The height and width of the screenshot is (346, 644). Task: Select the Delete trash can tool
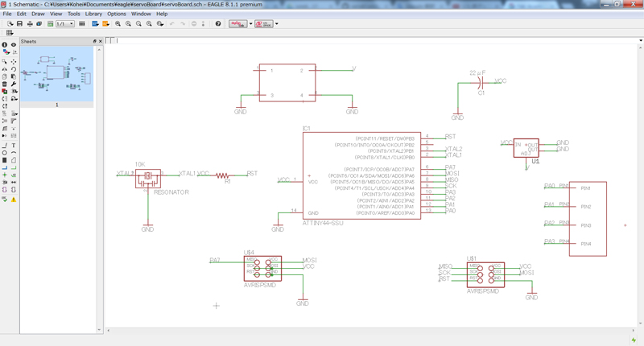(x=5, y=84)
